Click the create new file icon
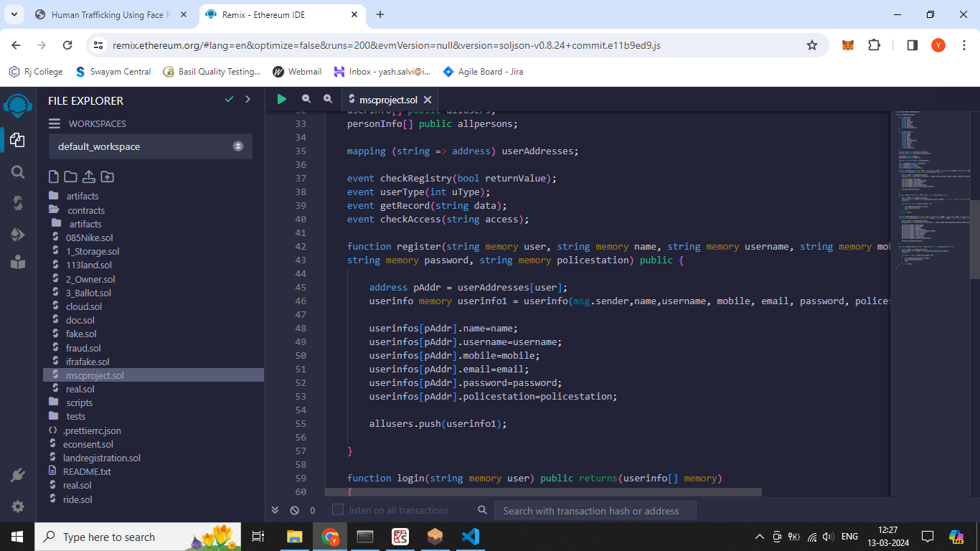Screen dimensions: 980x551 tap(54, 176)
